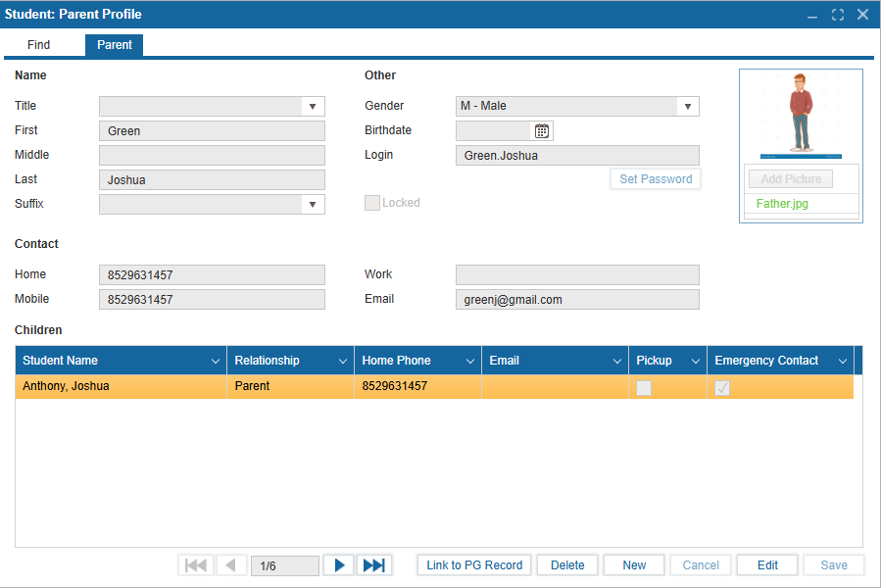The width and height of the screenshot is (881, 588).
Task: Maximize the Parent Profile window
Action: (x=838, y=15)
